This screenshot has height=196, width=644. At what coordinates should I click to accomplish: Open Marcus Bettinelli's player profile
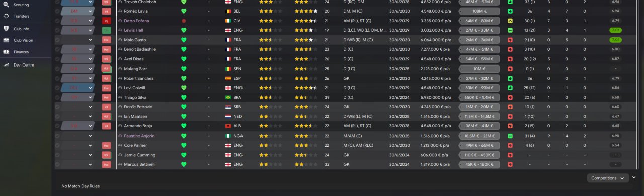coord(139,164)
